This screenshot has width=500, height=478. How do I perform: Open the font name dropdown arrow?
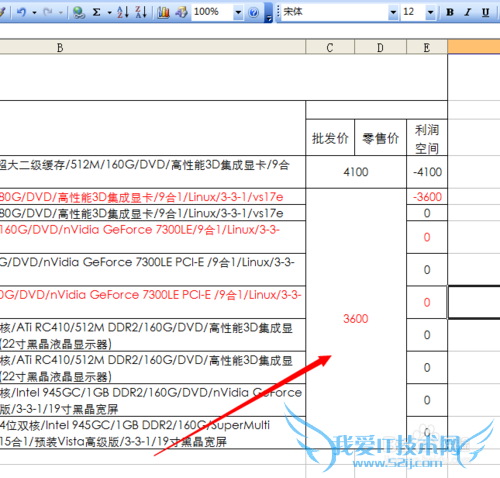point(393,13)
